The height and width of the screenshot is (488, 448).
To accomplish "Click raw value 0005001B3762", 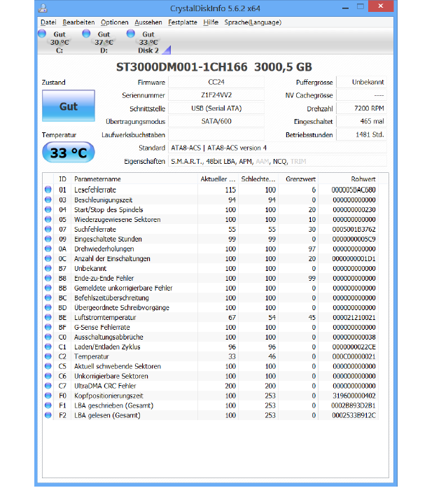I will 353,229.
